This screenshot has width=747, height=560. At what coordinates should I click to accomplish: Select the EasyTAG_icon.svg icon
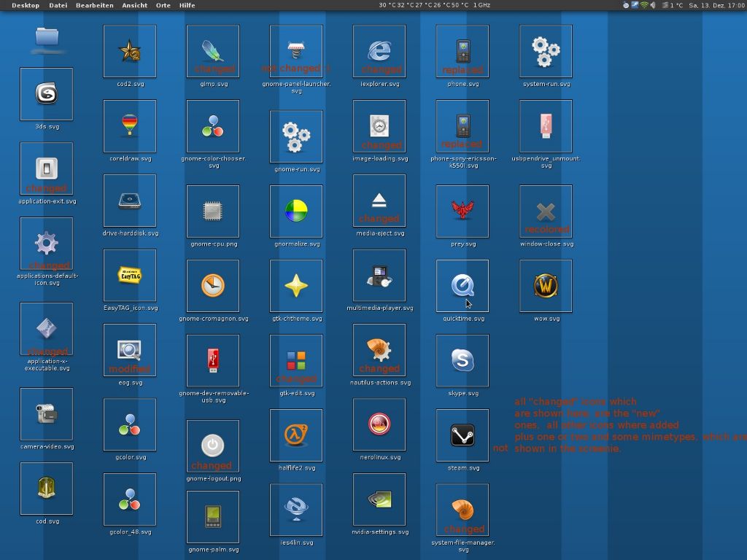coord(130,275)
